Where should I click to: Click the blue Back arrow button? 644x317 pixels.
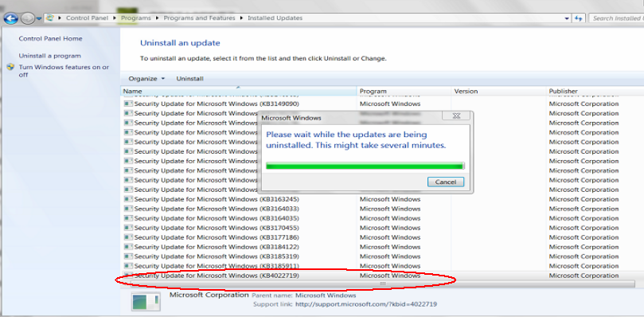(x=11, y=18)
